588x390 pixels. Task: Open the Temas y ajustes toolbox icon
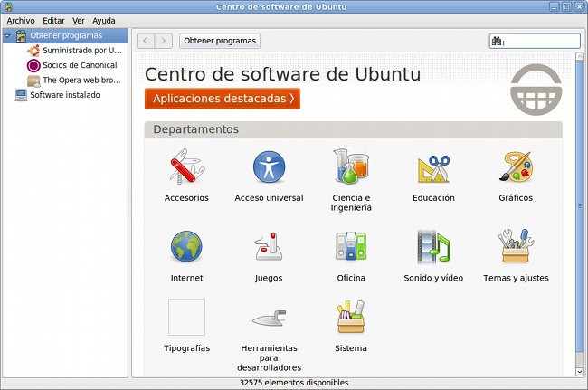pos(516,246)
